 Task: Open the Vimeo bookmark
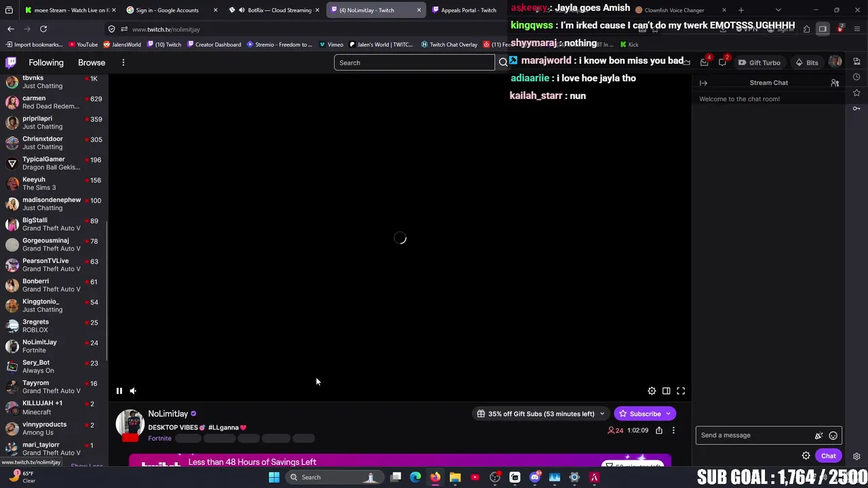[x=331, y=45]
